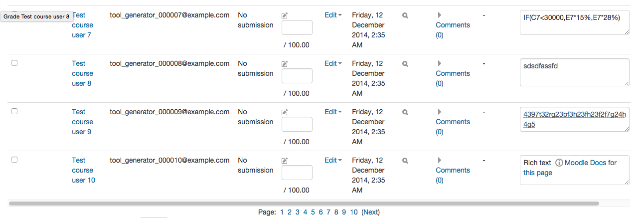Image resolution: width=644 pixels, height=218 pixels.
Task: Click magnifier icon in user 7 row
Action: coord(405,15)
